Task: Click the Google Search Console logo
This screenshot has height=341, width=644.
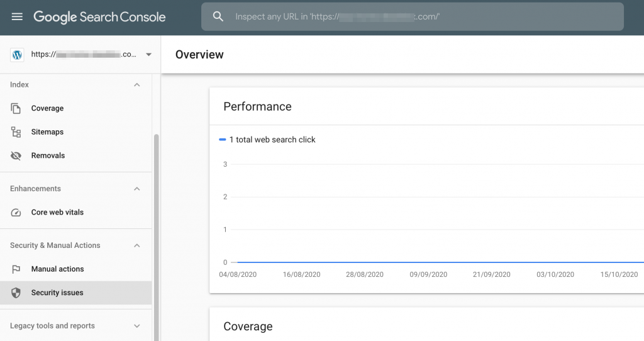Action: 99,17
